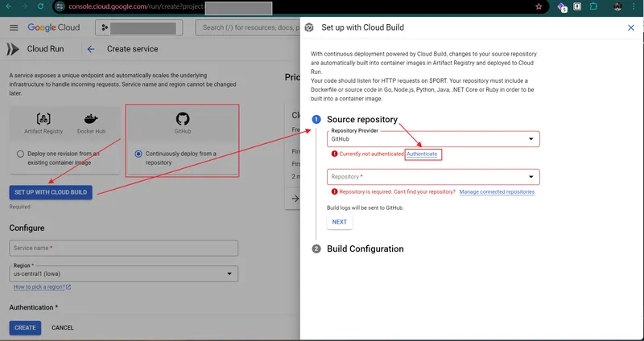Viewport: 644px width, 341px height.
Task: Go back in browser history
Action: coord(9,6)
